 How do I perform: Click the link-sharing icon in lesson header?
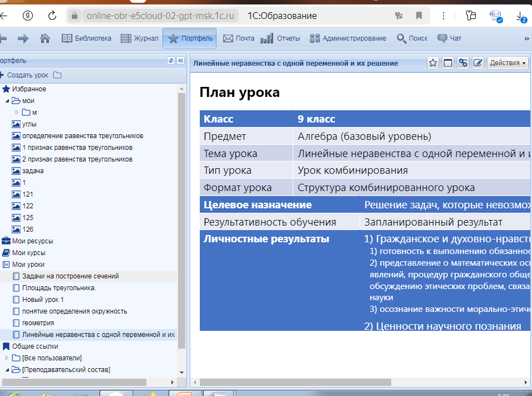coord(463,63)
